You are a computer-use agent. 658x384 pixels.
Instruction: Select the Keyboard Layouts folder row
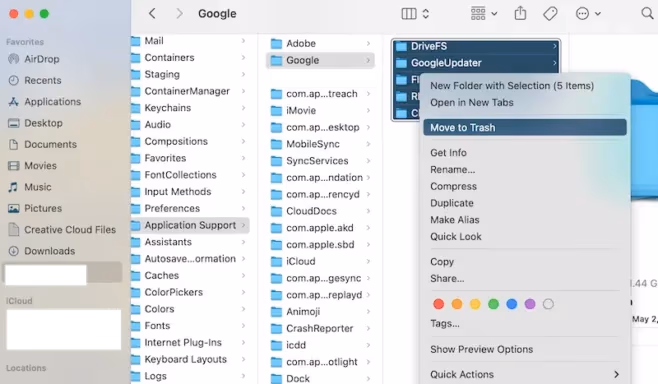pos(190,359)
